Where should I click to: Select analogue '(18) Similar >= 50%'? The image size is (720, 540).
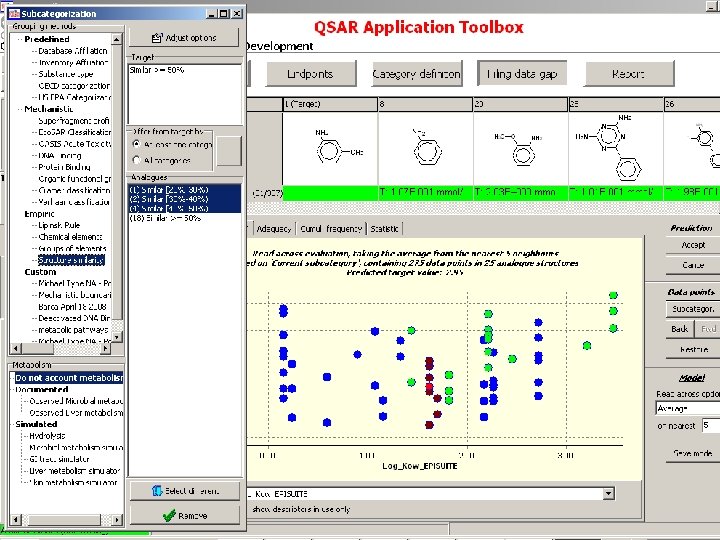click(165, 218)
